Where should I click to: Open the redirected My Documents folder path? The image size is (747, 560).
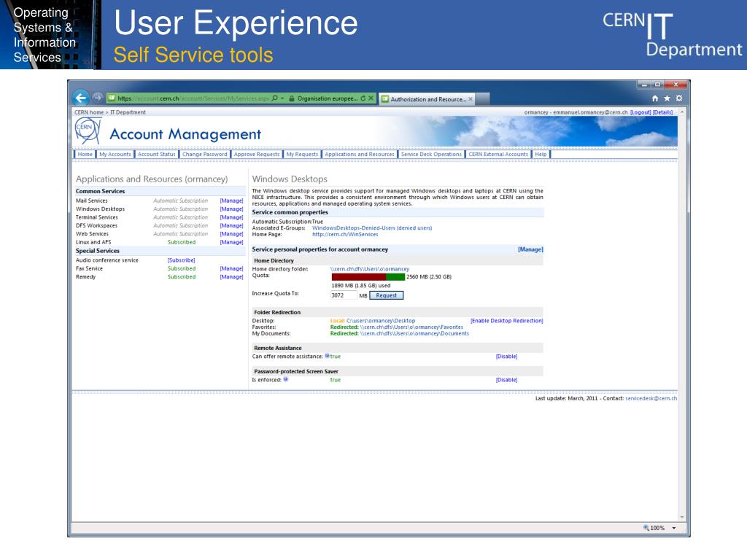tap(414, 333)
